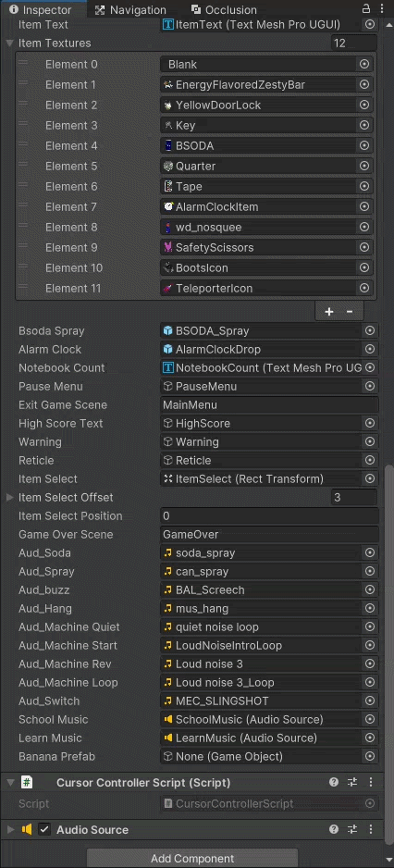Image resolution: width=394 pixels, height=868 pixels.
Task: Grab the Element 5 reorder handle
Action: pyautogui.click(x=23, y=165)
